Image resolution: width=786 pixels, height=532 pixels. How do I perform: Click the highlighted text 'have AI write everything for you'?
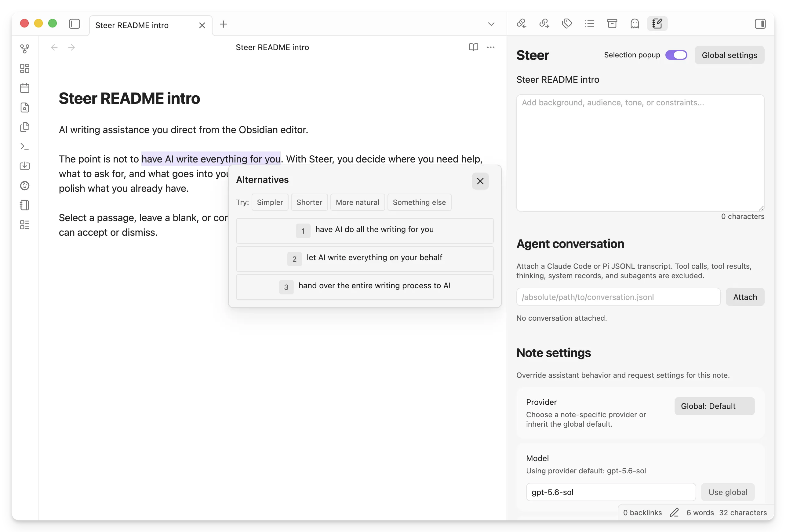[211, 159]
